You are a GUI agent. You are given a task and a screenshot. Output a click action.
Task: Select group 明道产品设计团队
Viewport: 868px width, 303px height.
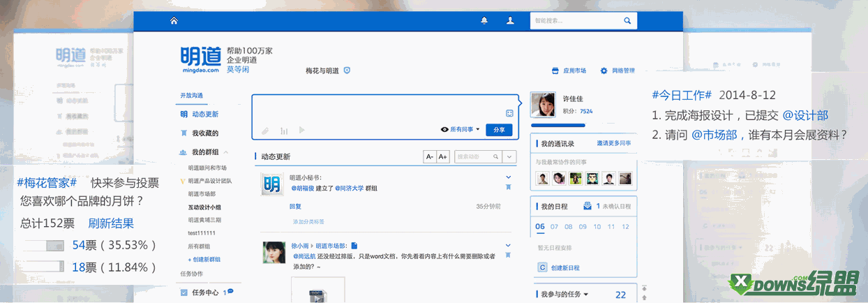(x=210, y=181)
